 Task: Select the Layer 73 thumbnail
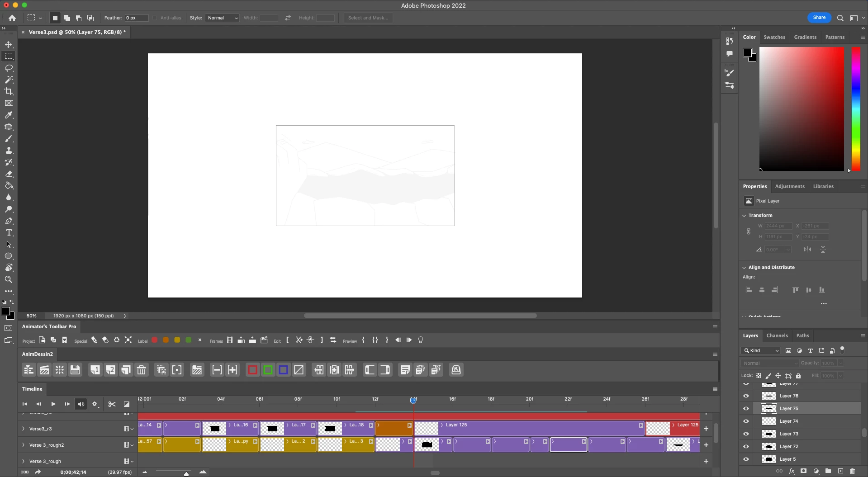pos(768,434)
